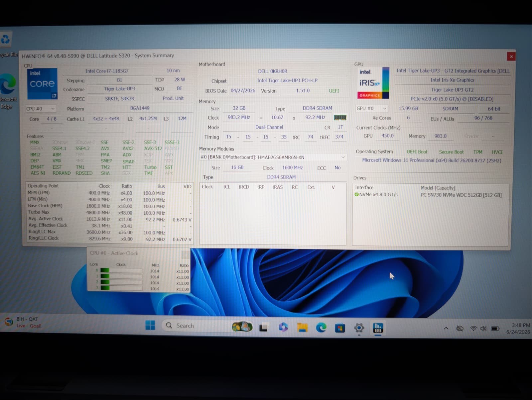The width and height of the screenshot is (532, 400).
Task: Click the Dual-Channel memory mode value
Action: click(x=269, y=127)
